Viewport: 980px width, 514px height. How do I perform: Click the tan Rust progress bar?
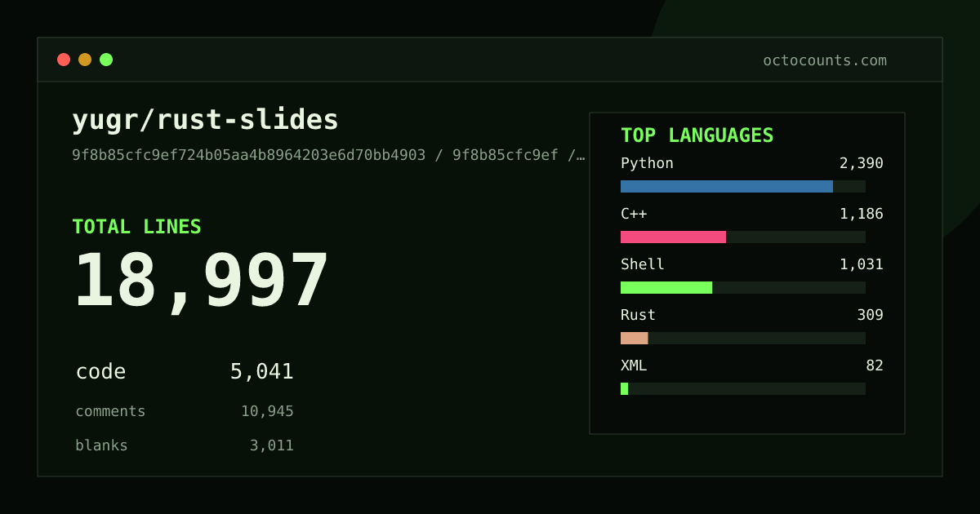click(634, 338)
